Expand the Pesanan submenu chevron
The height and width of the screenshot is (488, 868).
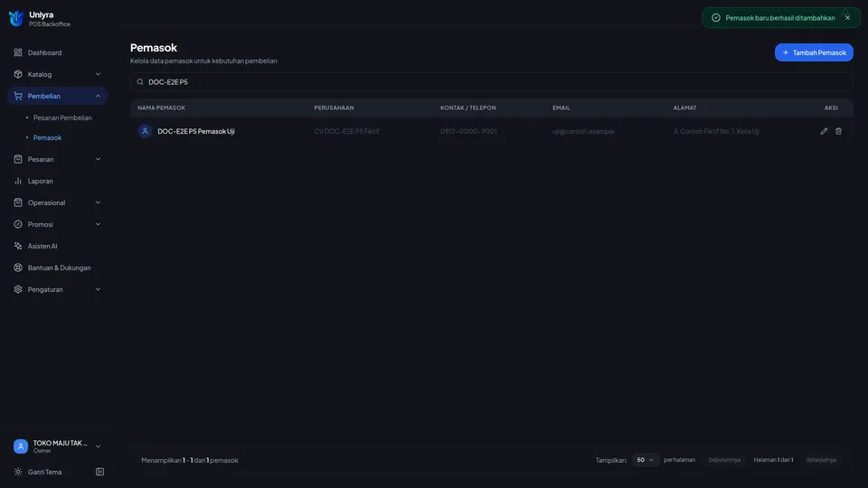coord(98,159)
